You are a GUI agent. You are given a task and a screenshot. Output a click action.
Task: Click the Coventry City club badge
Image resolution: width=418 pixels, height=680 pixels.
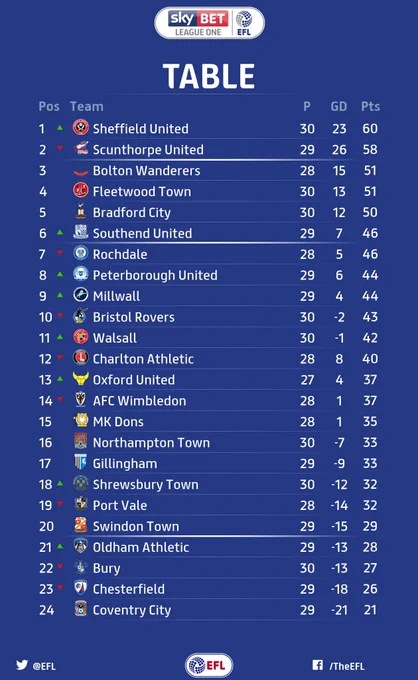point(81,609)
